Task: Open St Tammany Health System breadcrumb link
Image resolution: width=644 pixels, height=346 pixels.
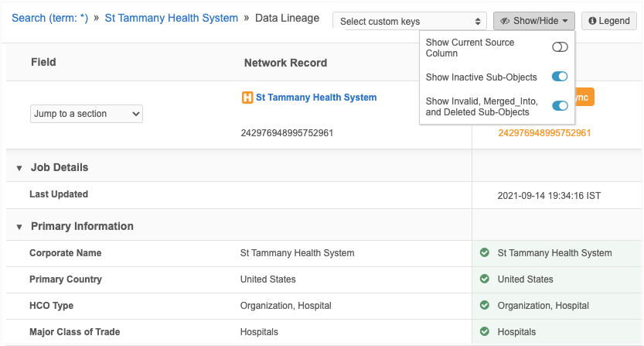Action: (x=172, y=18)
